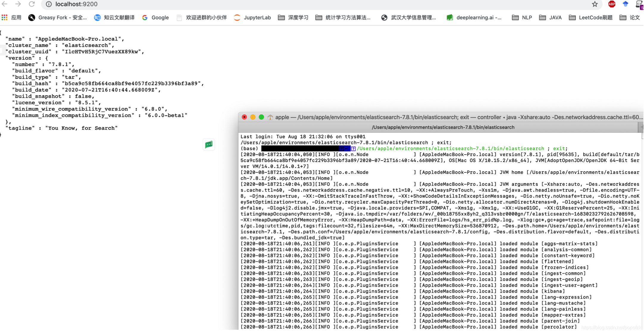
Task: Open the Greasy Fork bookmark
Action: click(57, 18)
